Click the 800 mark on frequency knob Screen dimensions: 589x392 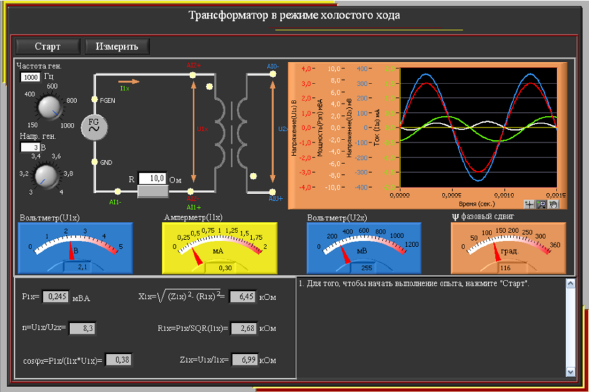[71, 101]
